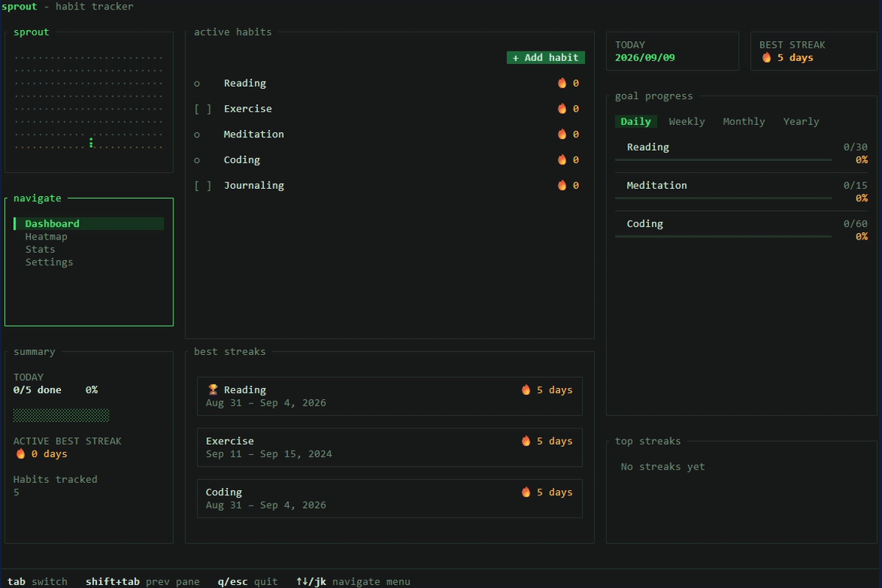The image size is (882, 588).
Task: Click the green sprout plant in sprout panel
Action: (x=91, y=142)
